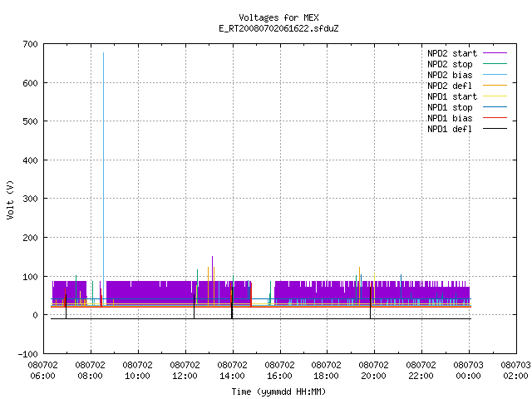Click the yellow NPD1 start legend line

pos(495,96)
